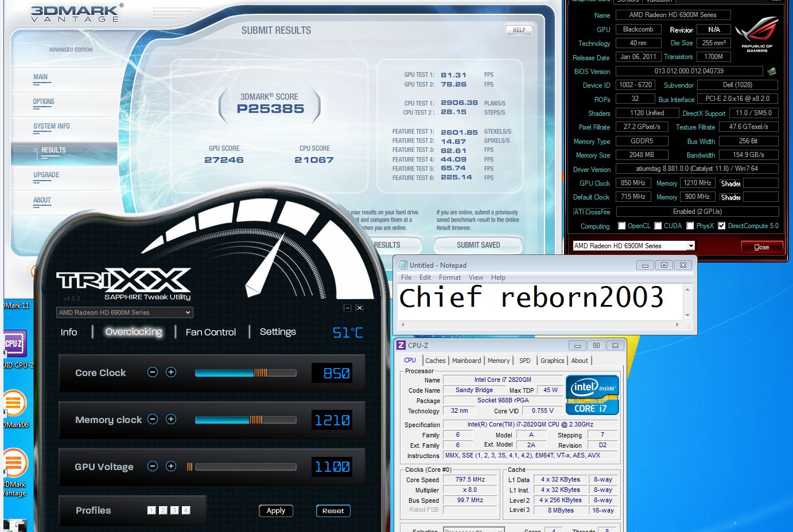
Task: Open the GPU-Z card selection dropdown
Action: 634,246
